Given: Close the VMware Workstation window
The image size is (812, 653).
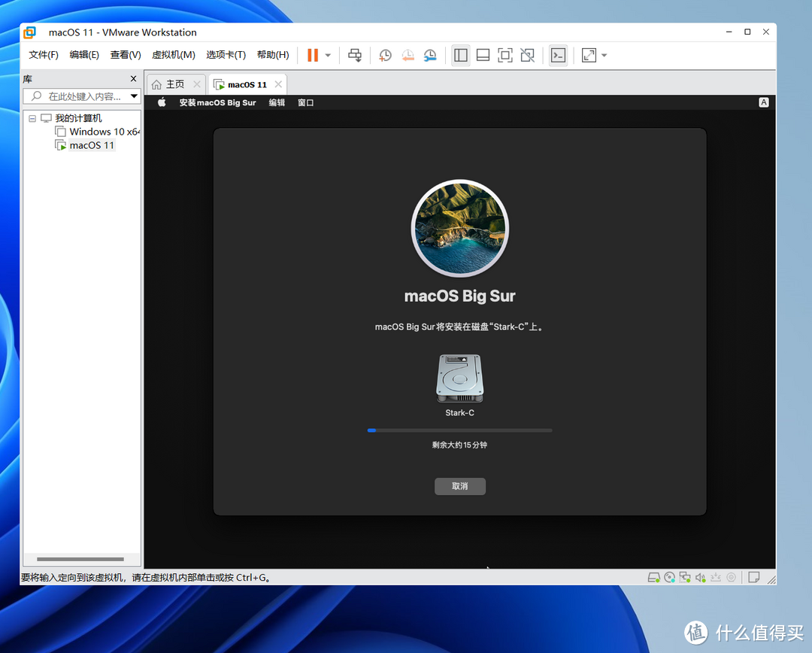Looking at the screenshot, I should tap(766, 32).
